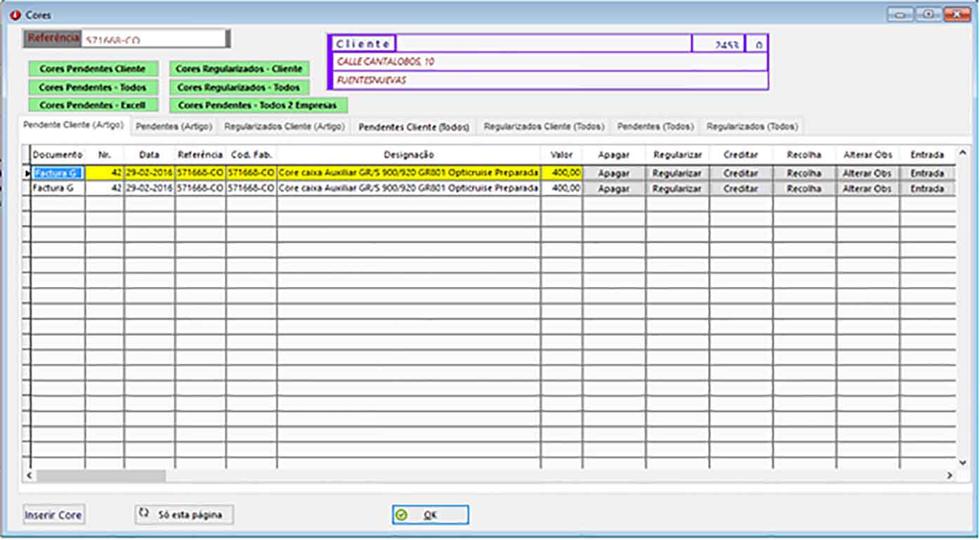The image size is (980, 540).
Task: Open Regularizados (Todos) tab
Action: pyautogui.click(x=752, y=127)
